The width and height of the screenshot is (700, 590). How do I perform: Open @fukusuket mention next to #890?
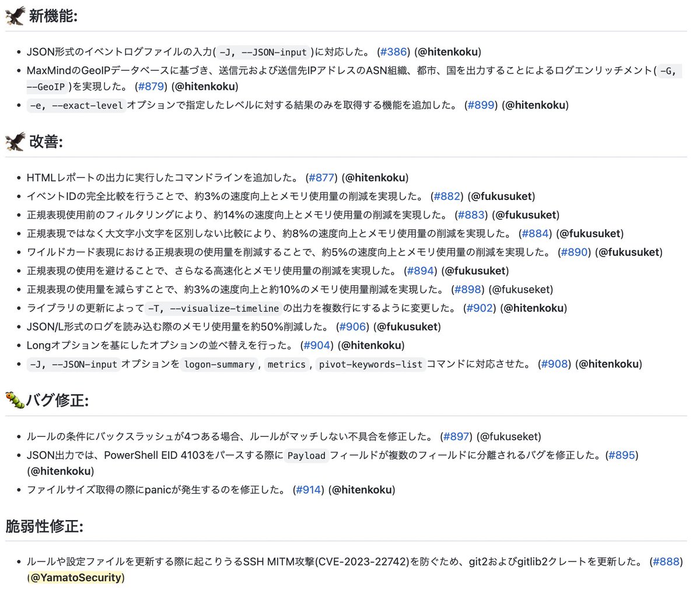click(629, 252)
